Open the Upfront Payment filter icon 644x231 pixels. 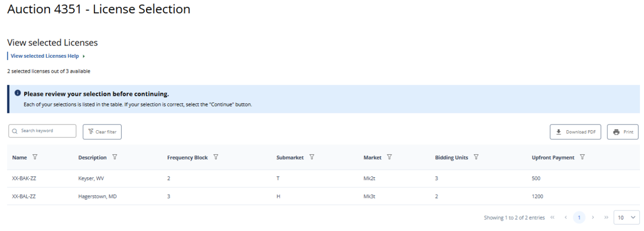coord(582,157)
